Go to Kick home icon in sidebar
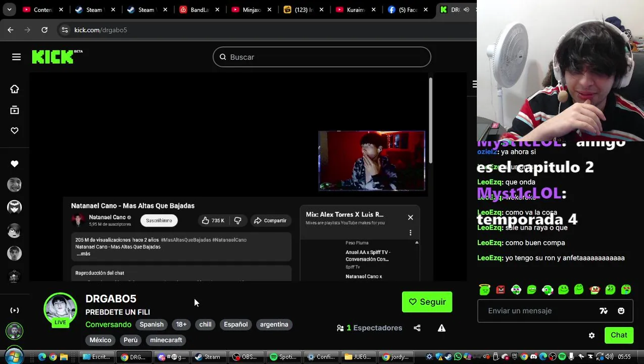 click(15, 89)
